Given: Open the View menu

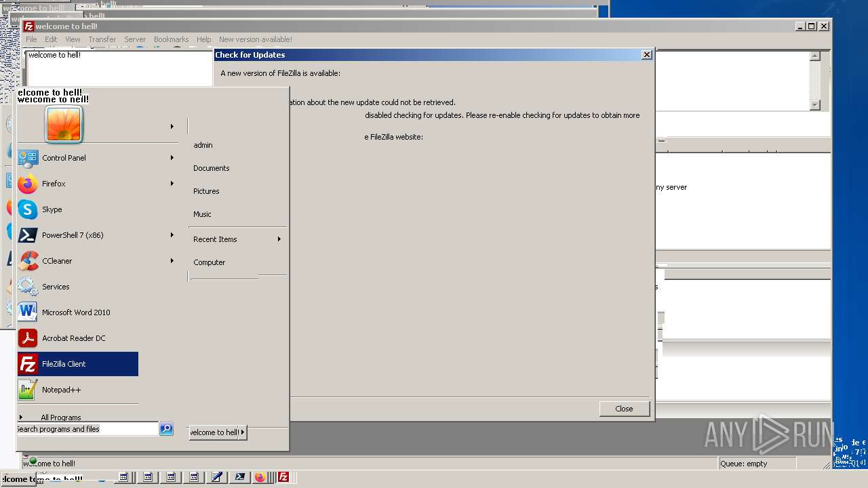Looking at the screenshot, I should [x=73, y=39].
